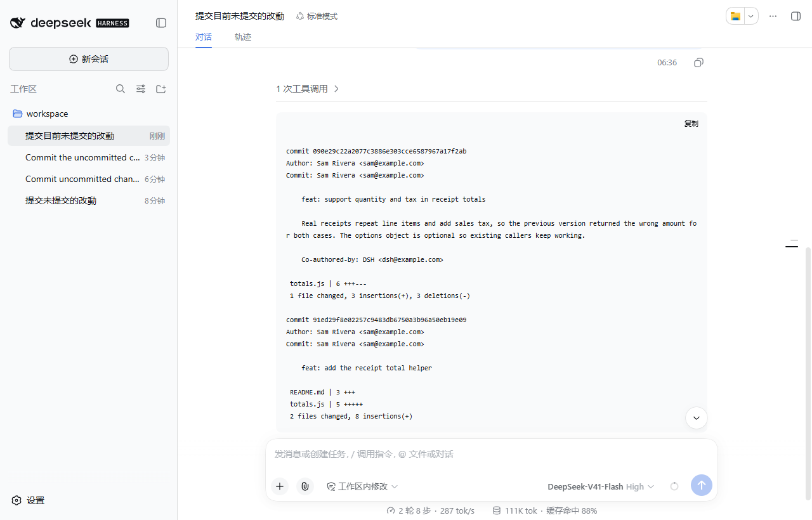The height and width of the screenshot is (520, 812).
Task: Add a new workspace folder icon
Action: pos(161,89)
